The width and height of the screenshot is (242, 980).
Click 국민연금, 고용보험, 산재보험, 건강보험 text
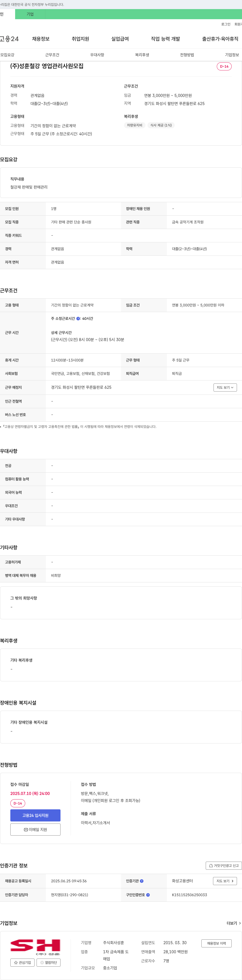(80, 373)
